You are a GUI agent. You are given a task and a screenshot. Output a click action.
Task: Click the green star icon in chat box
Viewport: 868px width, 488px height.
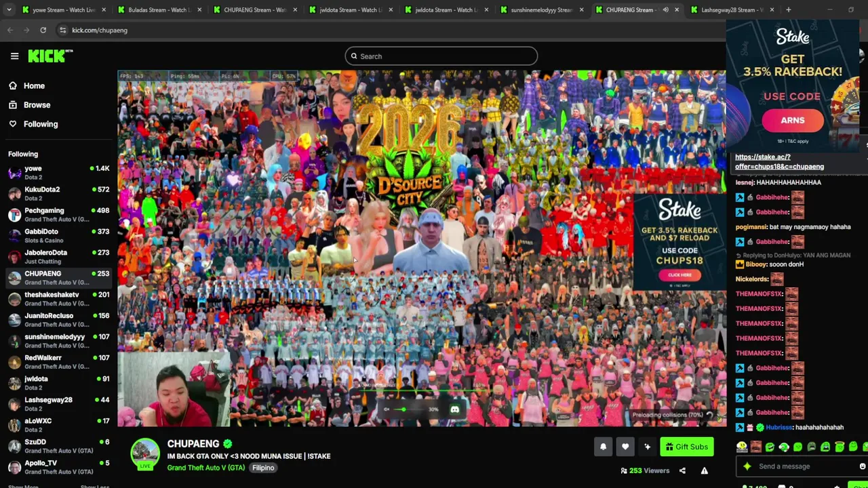[747, 466]
